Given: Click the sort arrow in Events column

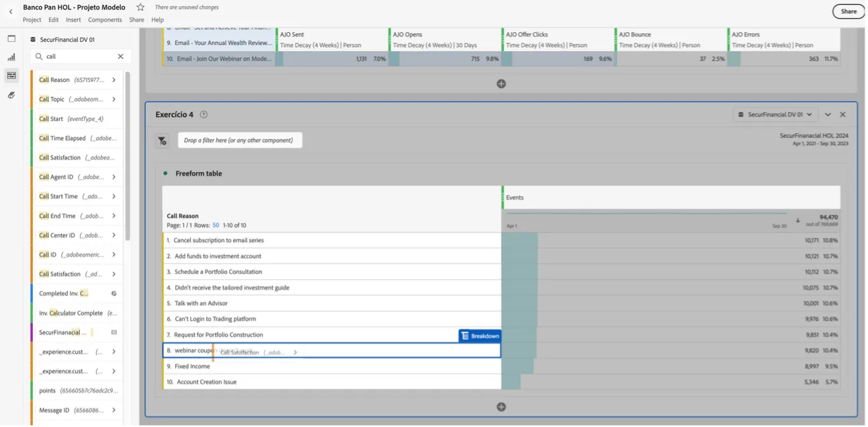Looking at the screenshot, I should pyautogui.click(x=797, y=221).
